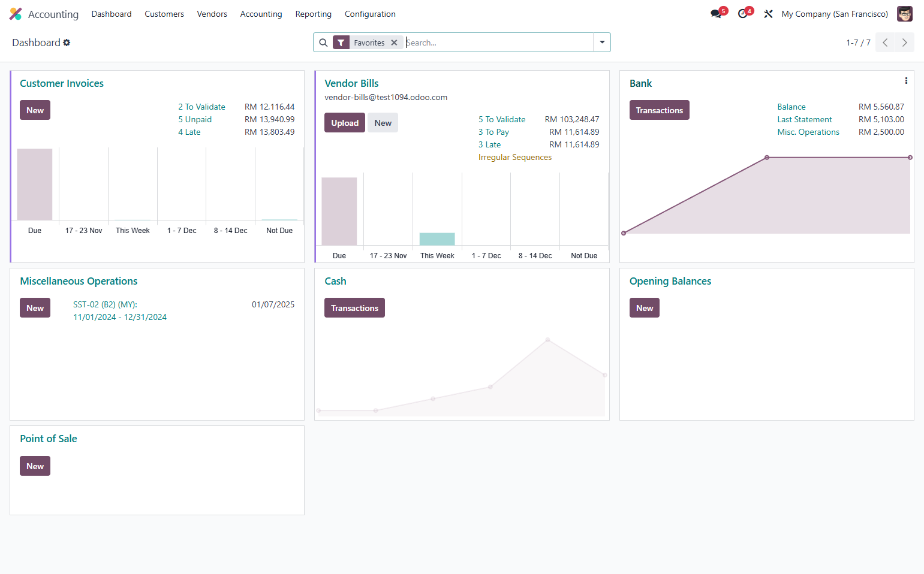924x574 pixels.
Task: Open the Reporting menu
Action: click(x=313, y=14)
